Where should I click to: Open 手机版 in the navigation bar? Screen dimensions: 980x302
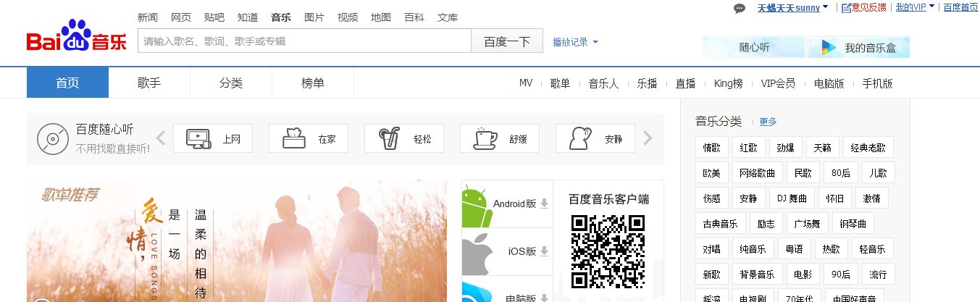point(877,83)
